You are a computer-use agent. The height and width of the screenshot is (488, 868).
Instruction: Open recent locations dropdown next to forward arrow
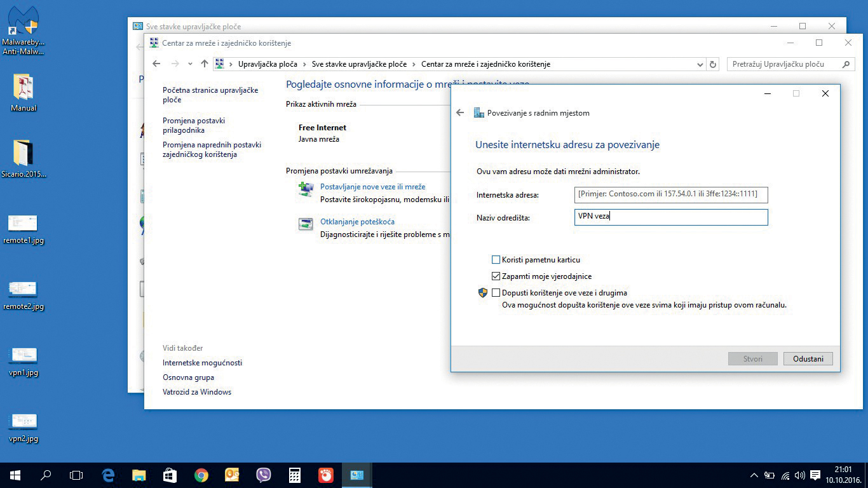[x=190, y=64]
